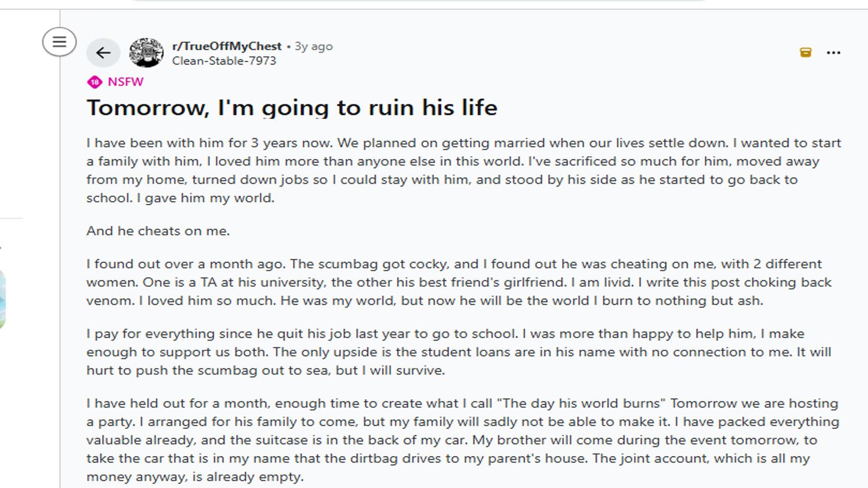Open the r/TrueOffMyChest subreddit link
The height and width of the screenshot is (488, 868).
227,46
